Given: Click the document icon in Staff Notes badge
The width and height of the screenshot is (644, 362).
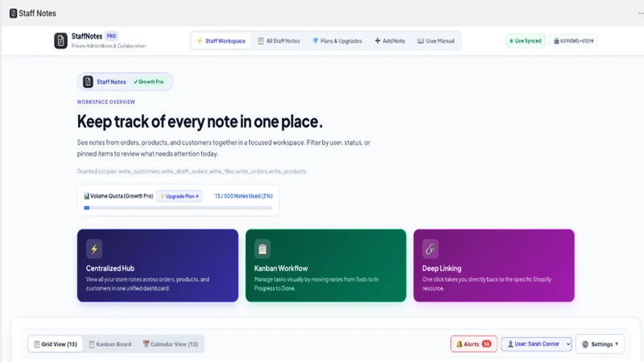Looking at the screenshot, I should tap(88, 82).
